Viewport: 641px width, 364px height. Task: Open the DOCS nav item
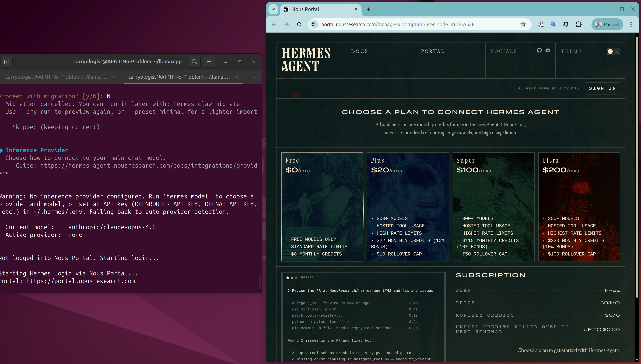tap(359, 51)
